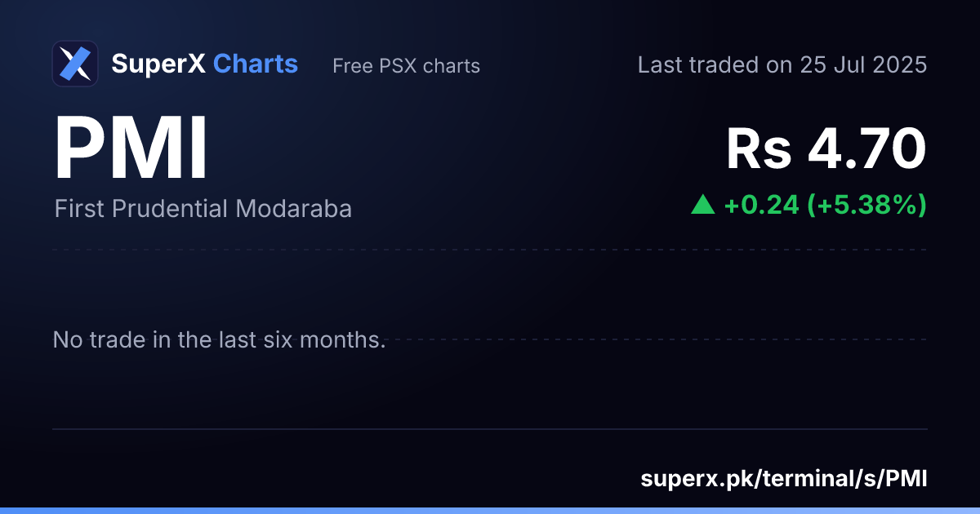Open the "Free PSX charts" tagline
The width and height of the screenshot is (980, 514).
click(406, 66)
